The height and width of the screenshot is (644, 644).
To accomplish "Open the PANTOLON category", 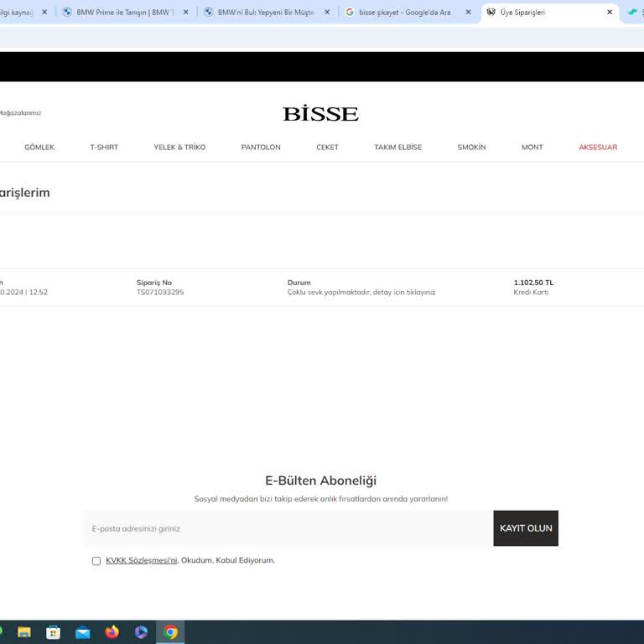I will click(261, 147).
